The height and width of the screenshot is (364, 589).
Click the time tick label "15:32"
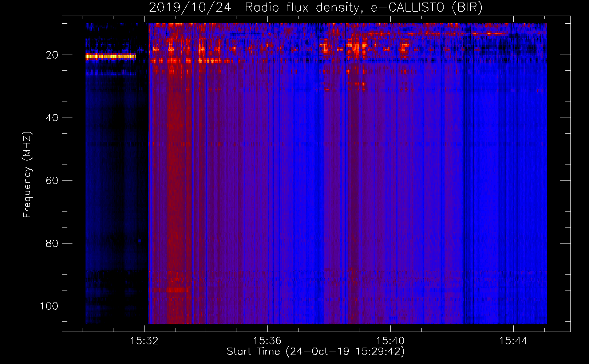point(145,341)
